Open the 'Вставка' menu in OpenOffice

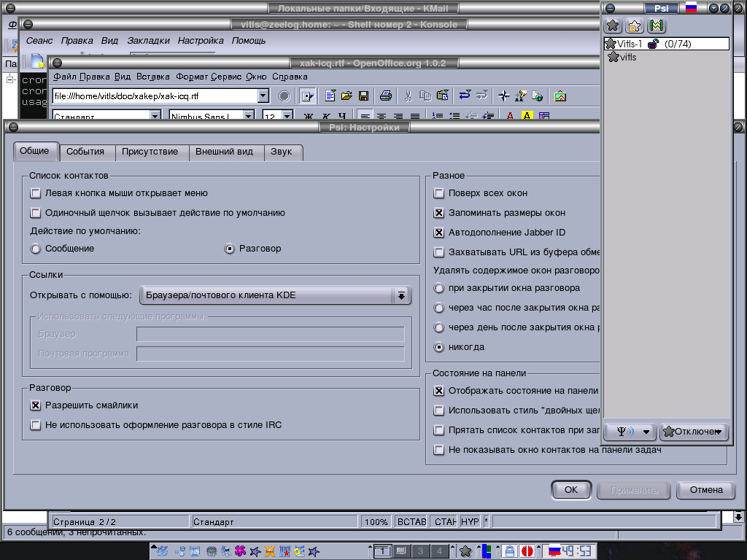pyautogui.click(x=153, y=77)
